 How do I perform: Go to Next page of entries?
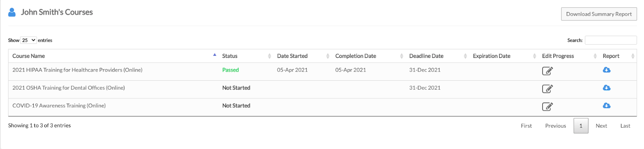tap(601, 126)
